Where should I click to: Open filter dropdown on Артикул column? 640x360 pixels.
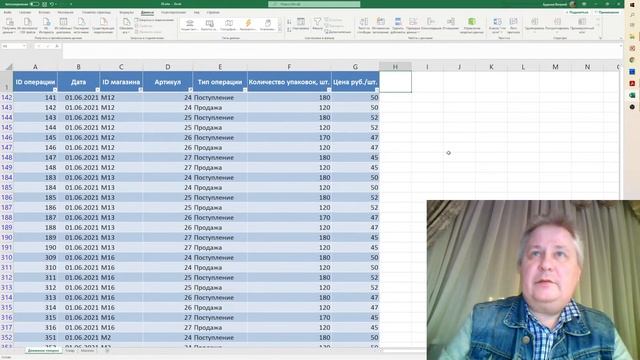click(x=190, y=89)
